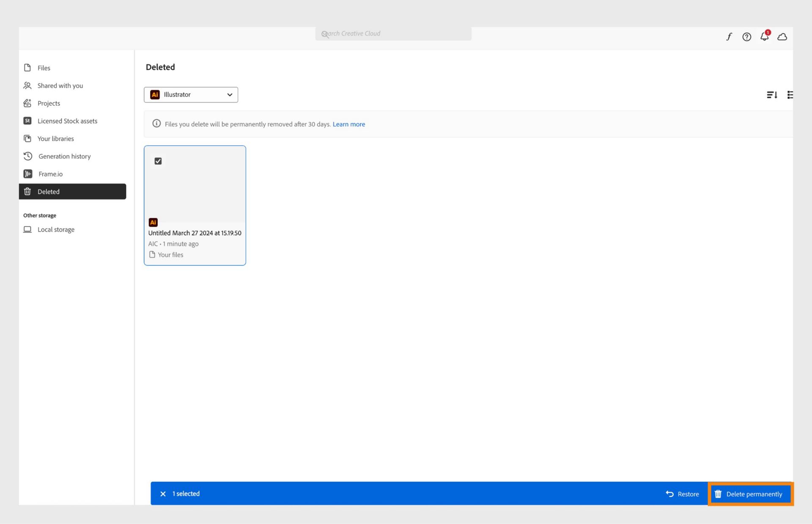Expand the Illustrator filter dropdown
Viewport: 812px width, 524px height.
(x=191, y=95)
